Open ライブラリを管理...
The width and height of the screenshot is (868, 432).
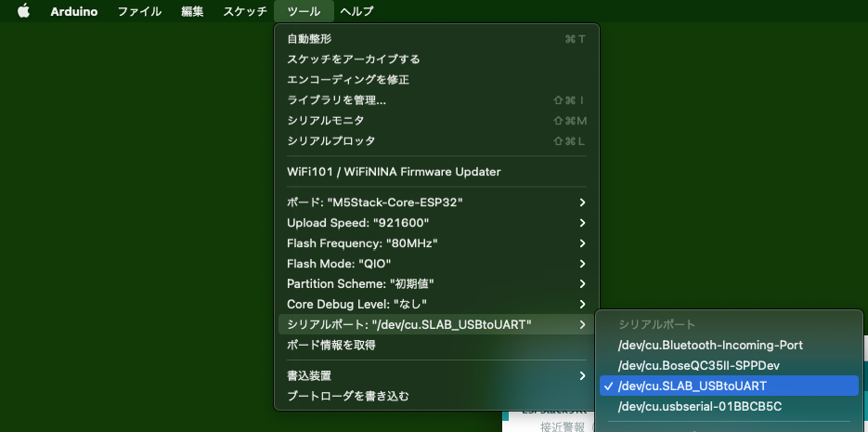pos(436,100)
